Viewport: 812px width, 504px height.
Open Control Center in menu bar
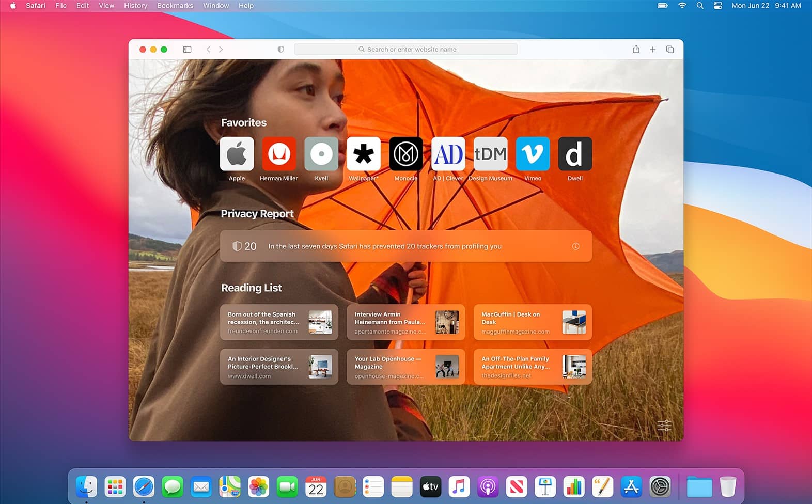(x=717, y=6)
